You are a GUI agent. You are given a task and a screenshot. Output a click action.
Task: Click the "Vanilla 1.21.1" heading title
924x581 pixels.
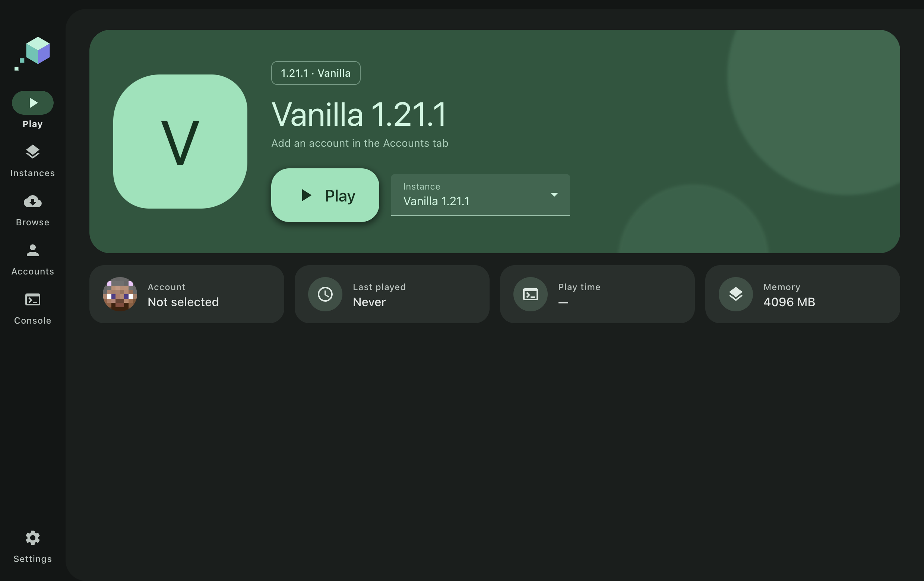click(359, 114)
